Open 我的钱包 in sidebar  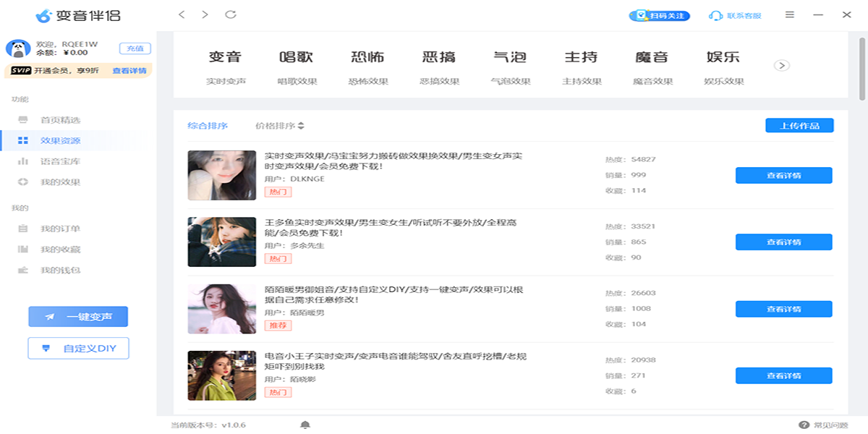click(x=59, y=271)
